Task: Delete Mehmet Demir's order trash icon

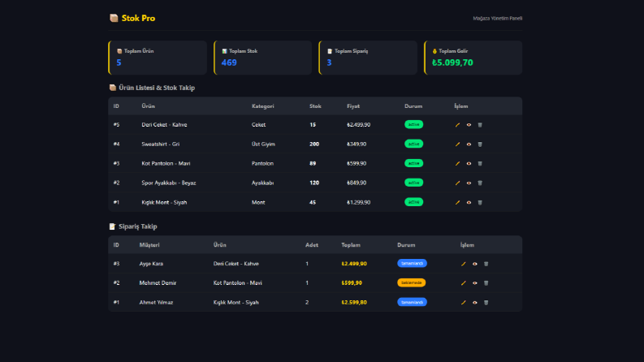Action: [x=486, y=283]
